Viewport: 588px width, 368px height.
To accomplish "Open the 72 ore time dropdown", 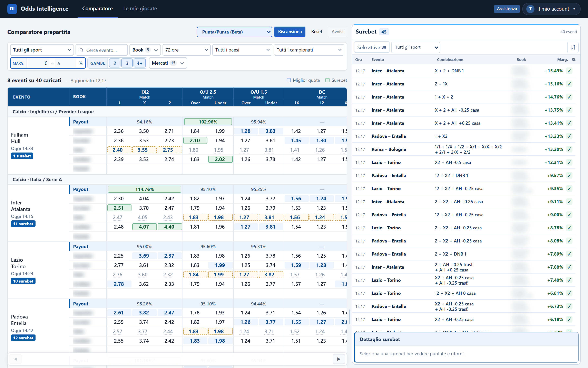I will tap(186, 50).
